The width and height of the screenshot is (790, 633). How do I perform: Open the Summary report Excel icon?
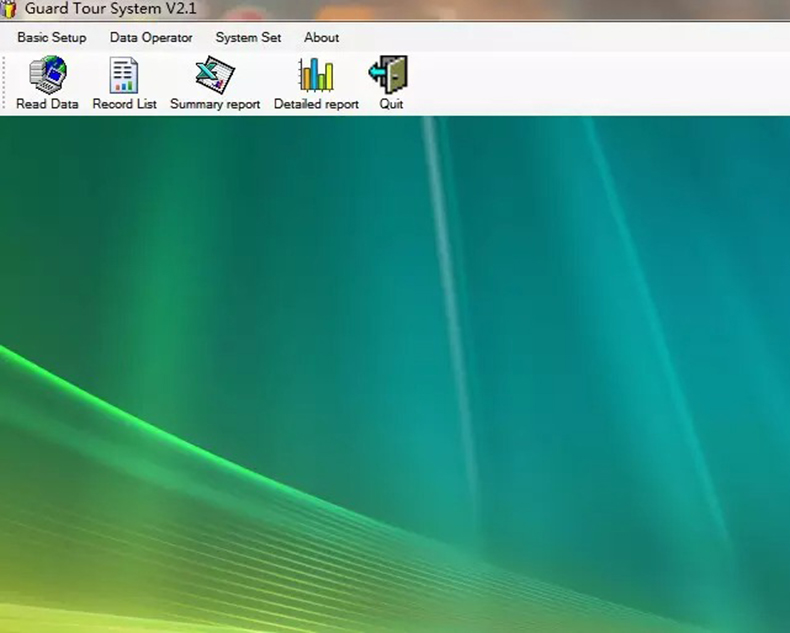215,75
